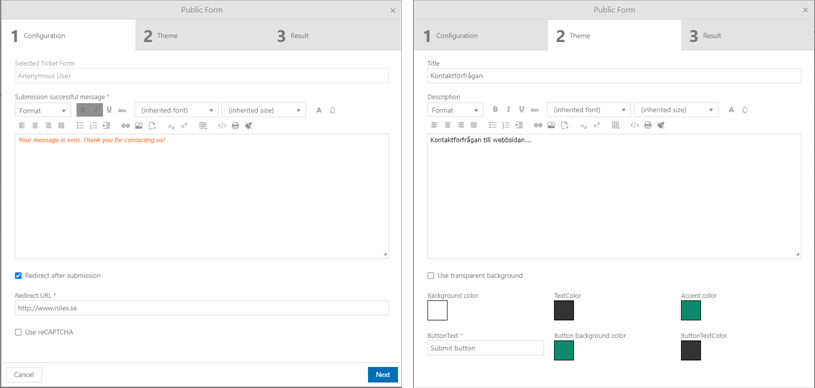Click the Redirect URL field
Screen dimensions: 815x388
[x=202, y=308]
